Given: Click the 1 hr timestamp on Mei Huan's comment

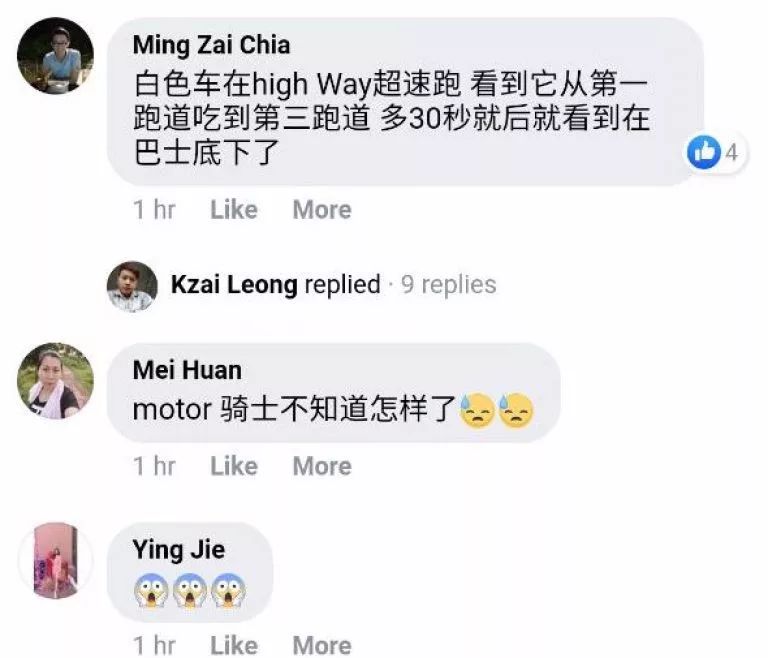Looking at the screenshot, I should (x=154, y=466).
